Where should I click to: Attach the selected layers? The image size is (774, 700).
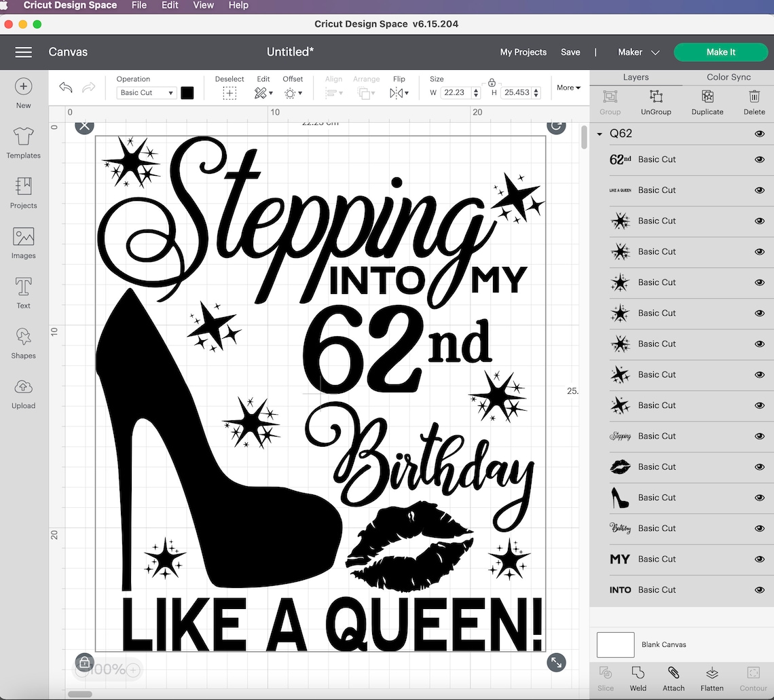click(x=673, y=678)
